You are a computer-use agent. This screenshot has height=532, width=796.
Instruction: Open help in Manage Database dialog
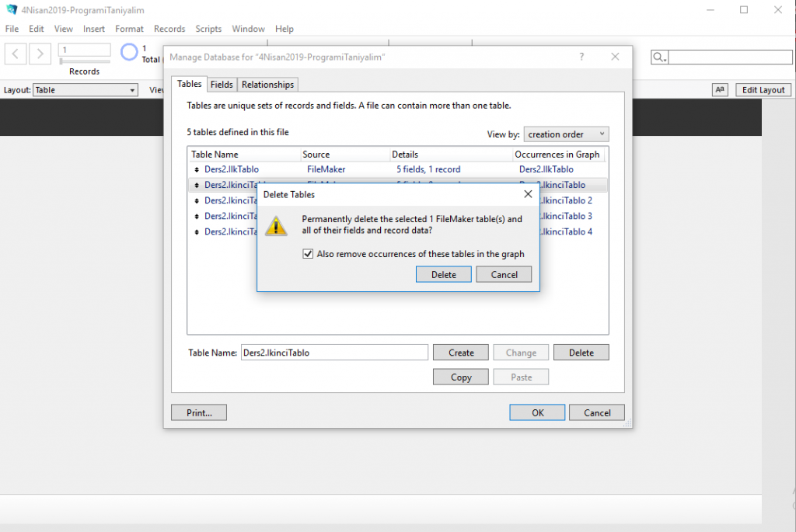581,57
